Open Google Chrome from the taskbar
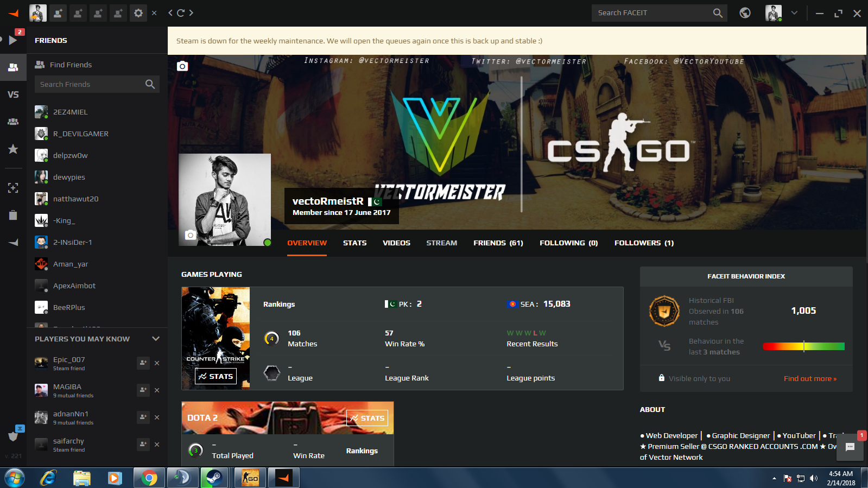 point(149,478)
